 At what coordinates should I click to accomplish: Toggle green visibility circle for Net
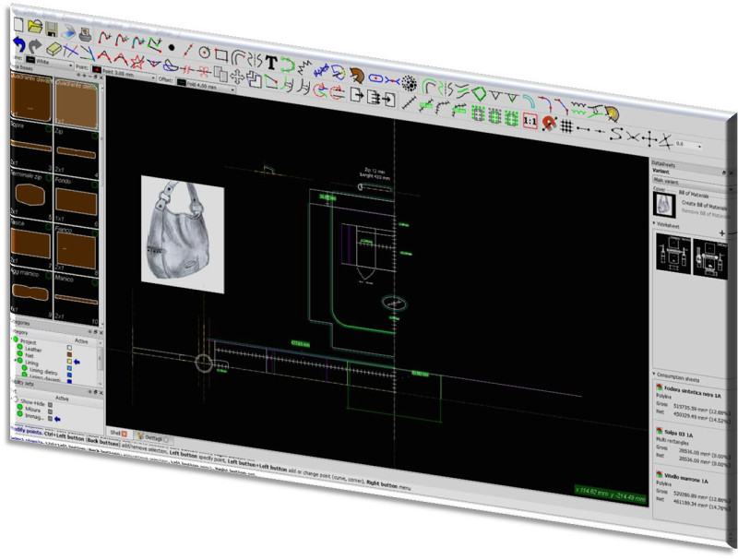[20, 355]
